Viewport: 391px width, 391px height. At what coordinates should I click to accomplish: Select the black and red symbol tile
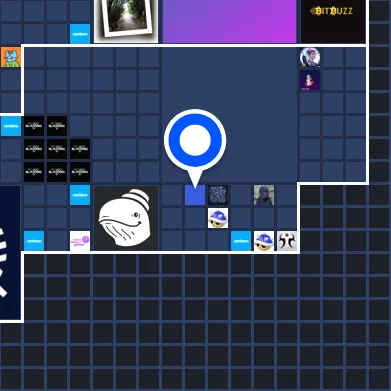point(287,241)
